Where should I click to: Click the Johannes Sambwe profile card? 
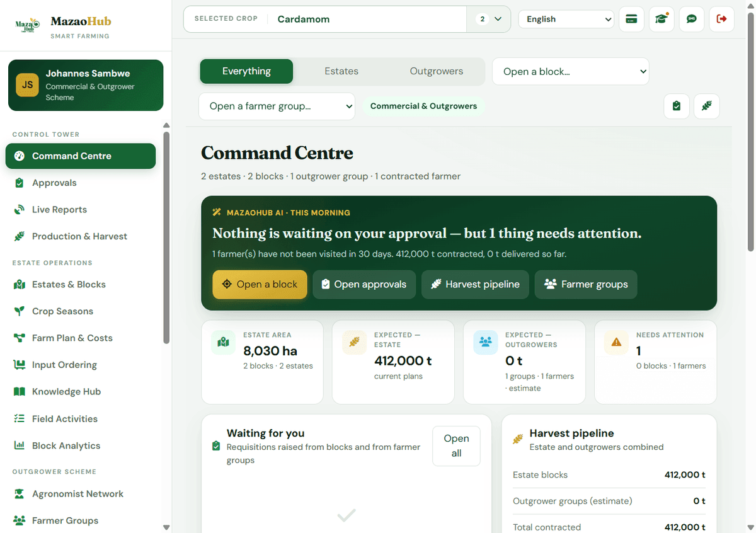tap(86, 85)
